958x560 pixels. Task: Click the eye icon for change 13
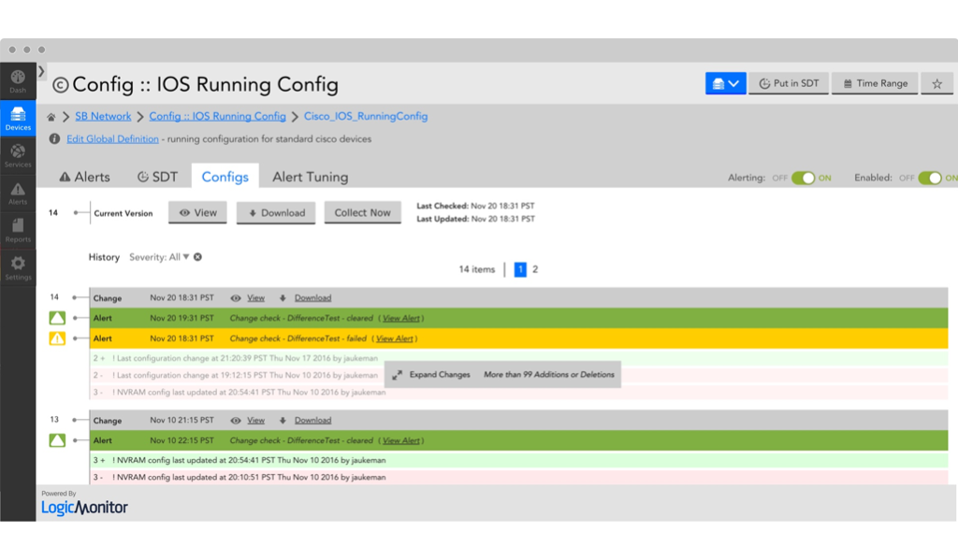235,420
